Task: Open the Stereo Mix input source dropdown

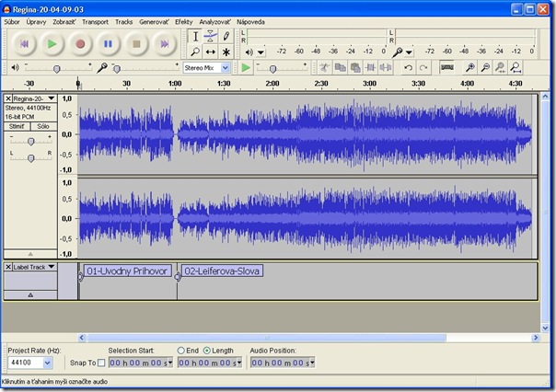Action: click(x=226, y=68)
